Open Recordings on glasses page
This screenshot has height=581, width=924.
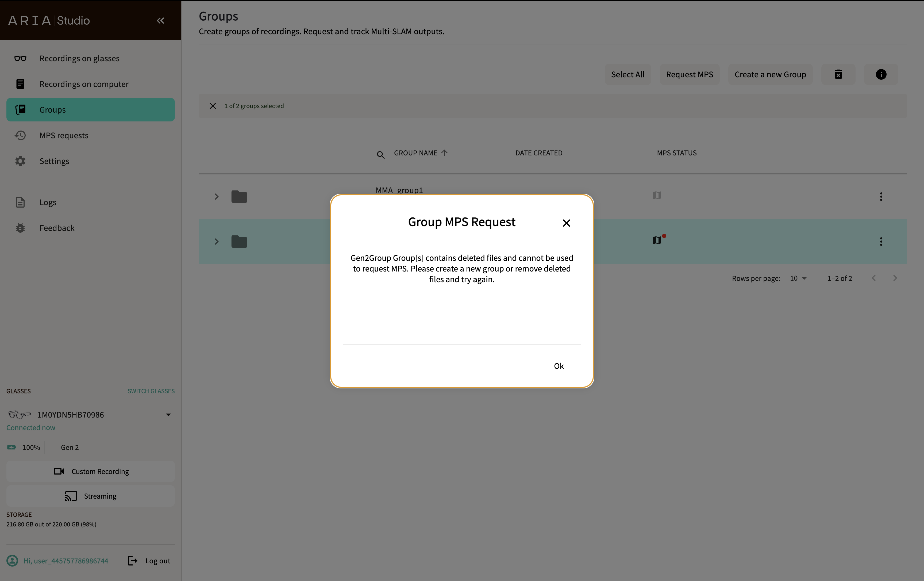point(91,58)
